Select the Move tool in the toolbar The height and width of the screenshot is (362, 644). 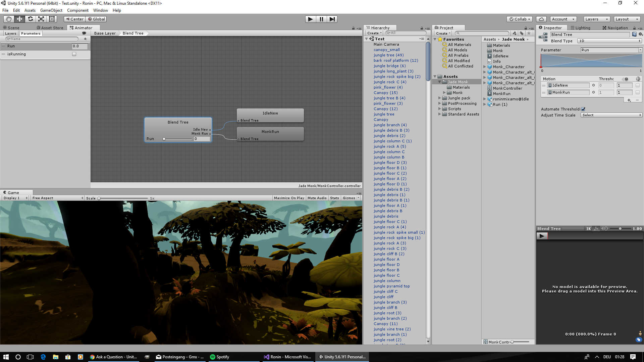click(19, 19)
